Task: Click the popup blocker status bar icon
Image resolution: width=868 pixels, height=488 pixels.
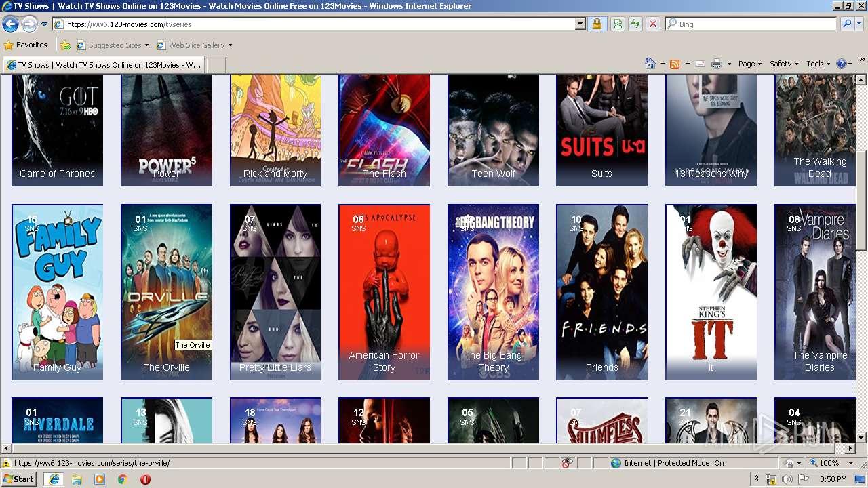Action: (568, 463)
